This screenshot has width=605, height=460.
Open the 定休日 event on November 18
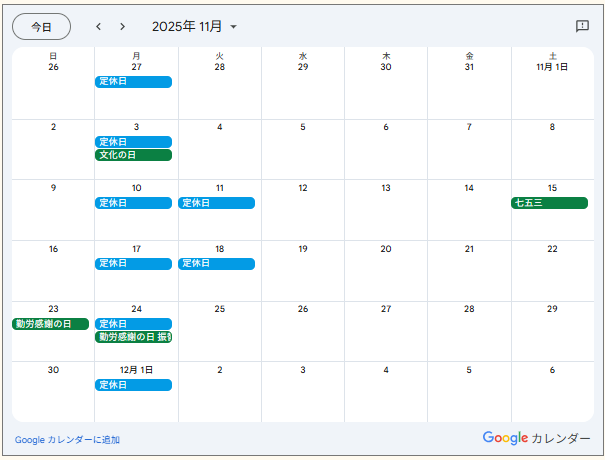point(216,264)
